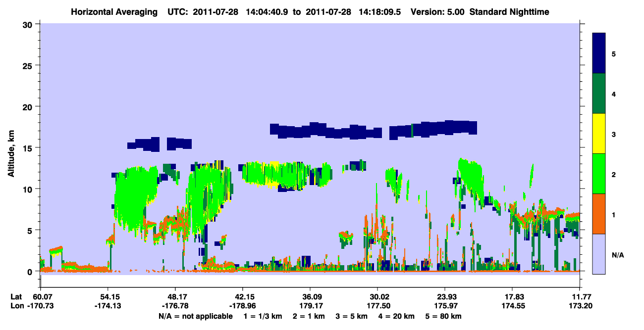The height and width of the screenshot is (330, 644).
Task: Click the longitude value '177.50'
Action: [379, 306]
